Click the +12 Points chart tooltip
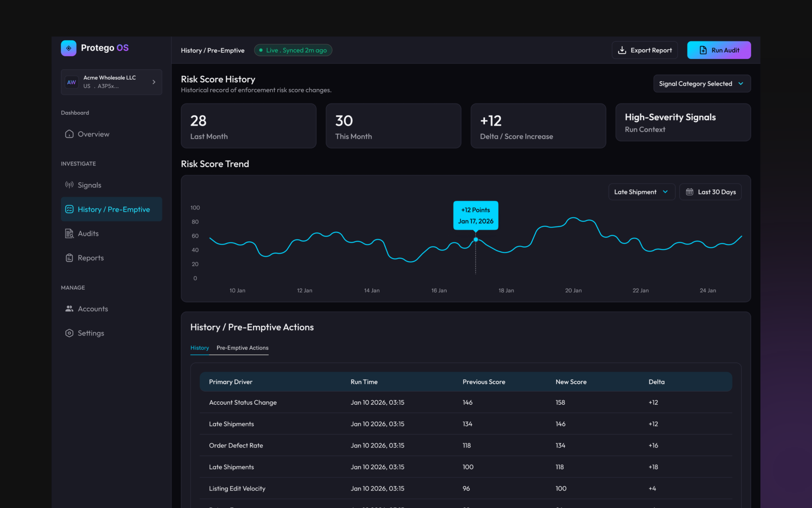The height and width of the screenshot is (508, 812). point(476,215)
